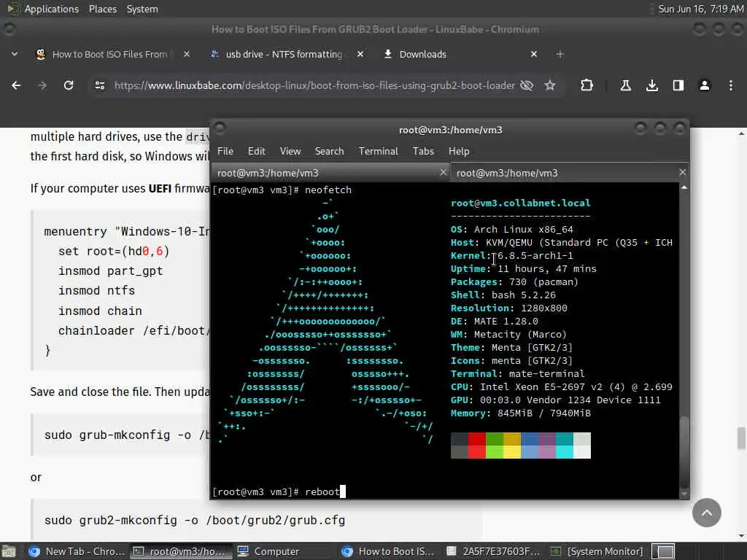Select How to Boot ISO Files tab

pyautogui.click(x=109, y=54)
